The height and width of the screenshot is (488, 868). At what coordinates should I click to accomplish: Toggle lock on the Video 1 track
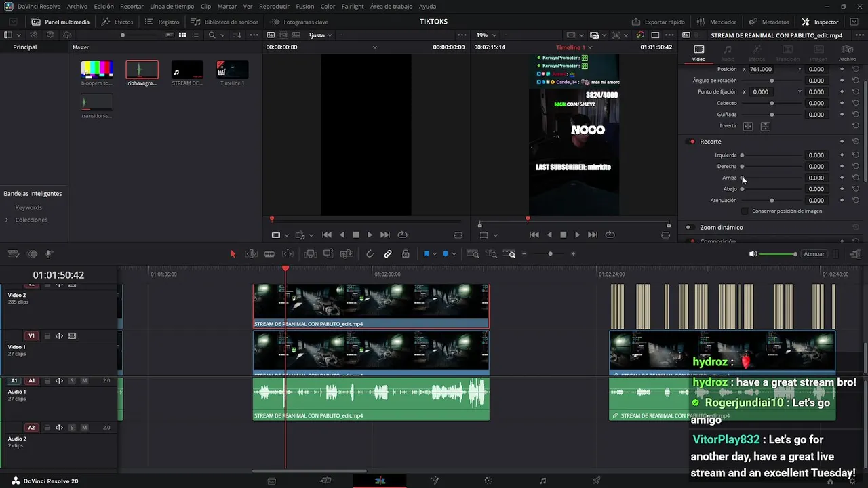point(47,336)
